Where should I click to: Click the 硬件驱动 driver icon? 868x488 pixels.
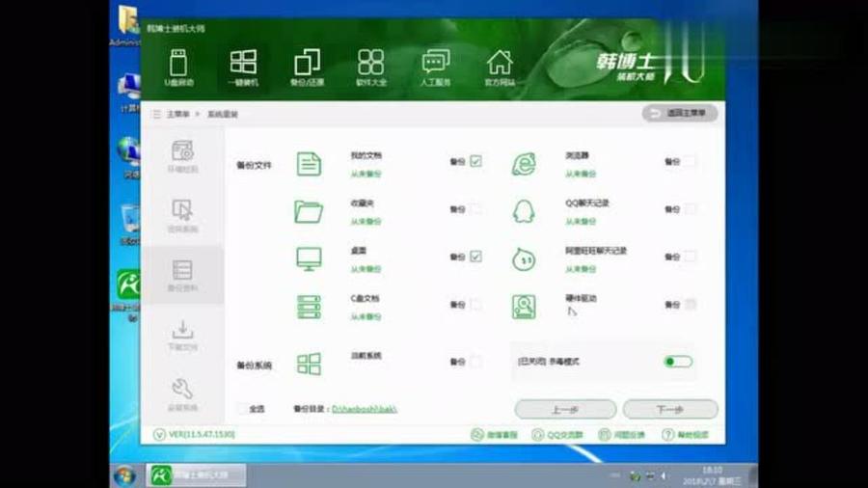coord(524,307)
